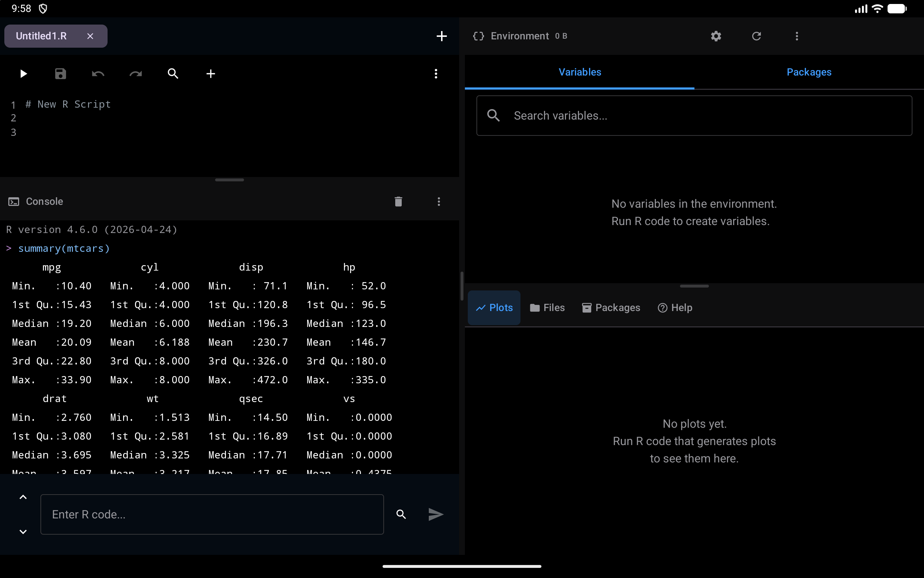Click the 'vs' column header
This screenshot has width=924, height=578.
pyautogui.click(x=349, y=399)
